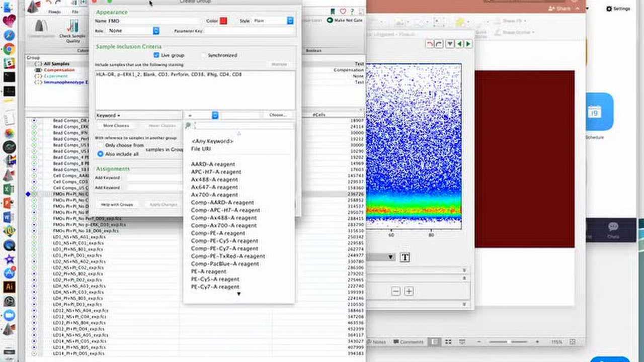This screenshot has height=362, width=644.
Task: Toggle the Live group checkbox
Action: (156, 55)
